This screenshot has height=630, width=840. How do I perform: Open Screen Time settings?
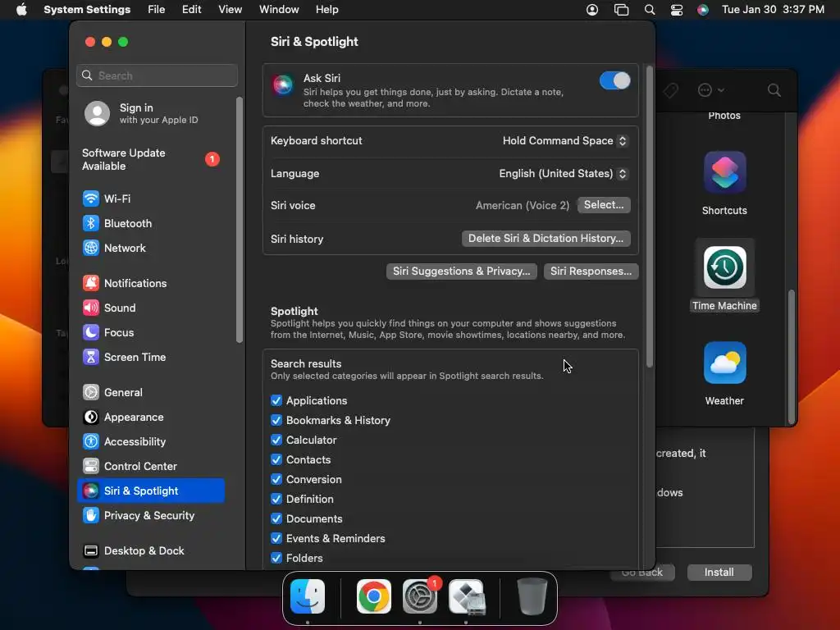tap(151, 358)
